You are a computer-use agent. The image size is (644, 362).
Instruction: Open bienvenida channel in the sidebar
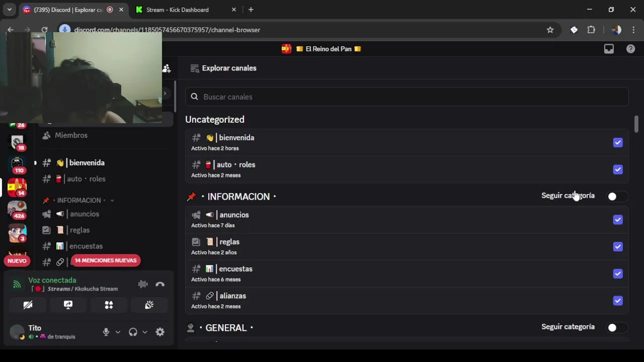coord(105,163)
